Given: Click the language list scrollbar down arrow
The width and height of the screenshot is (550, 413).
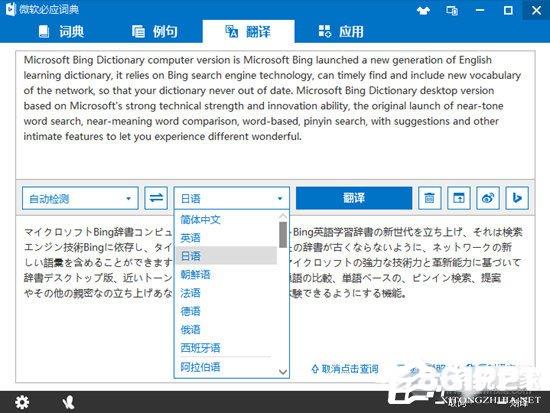Looking at the screenshot, I should (283, 372).
